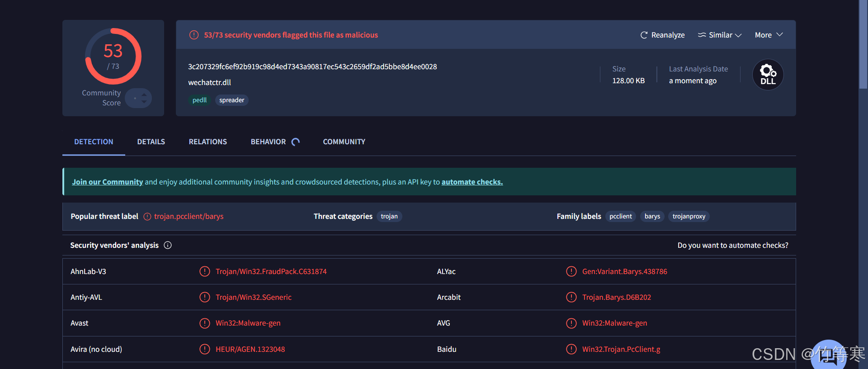The width and height of the screenshot is (868, 369).
Task: Click the ALYac detection alert icon
Action: point(571,271)
